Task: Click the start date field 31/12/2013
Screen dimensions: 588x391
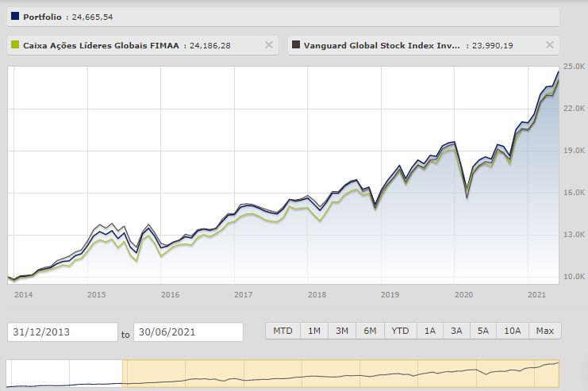Action: click(63, 332)
